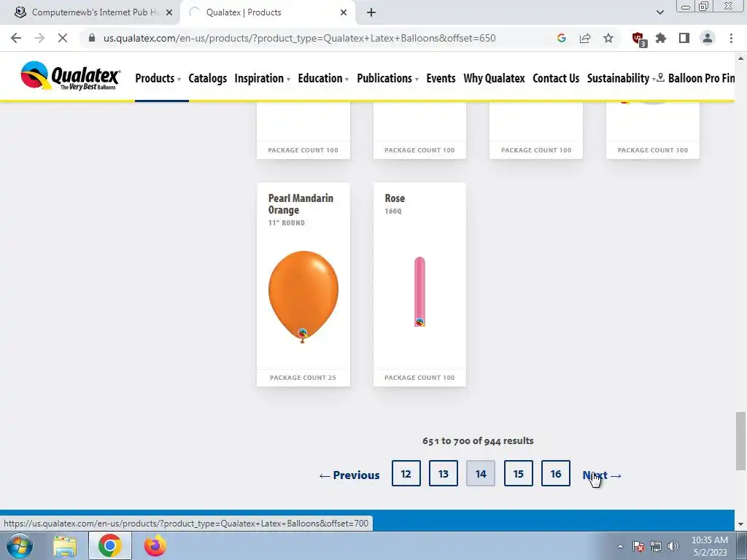Viewport: 747px width, 560px height.
Task: Go to results page 12
Action: click(406, 473)
